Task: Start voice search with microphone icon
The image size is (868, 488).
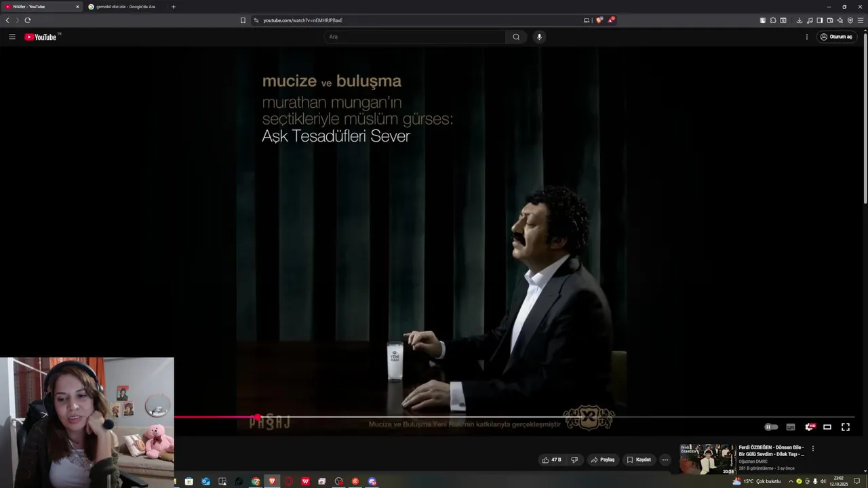Action: click(539, 37)
